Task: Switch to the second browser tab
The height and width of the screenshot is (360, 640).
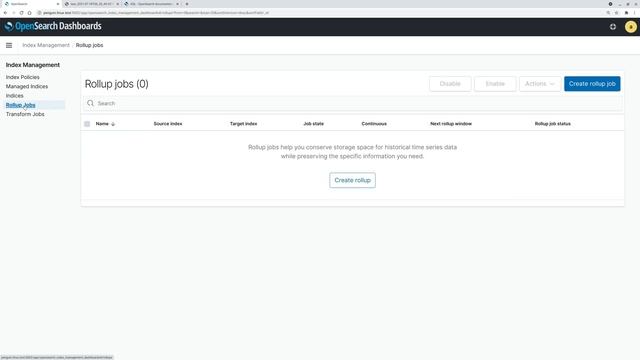Action: pos(91,4)
